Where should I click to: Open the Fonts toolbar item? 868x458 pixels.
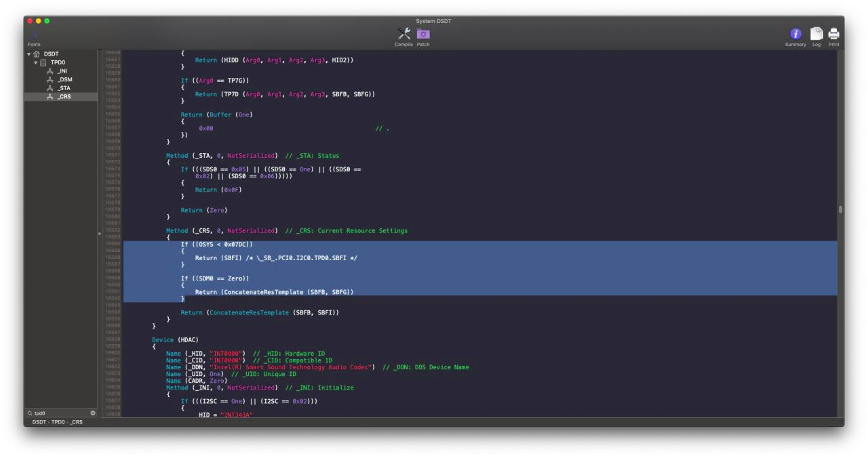coord(34,37)
